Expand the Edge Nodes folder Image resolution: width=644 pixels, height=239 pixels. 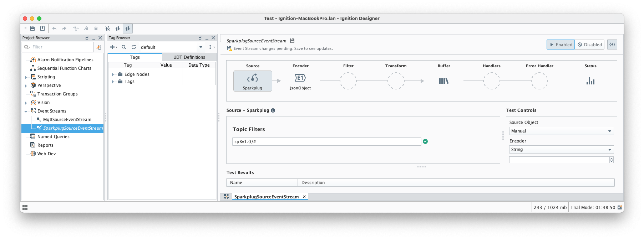pyautogui.click(x=113, y=74)
